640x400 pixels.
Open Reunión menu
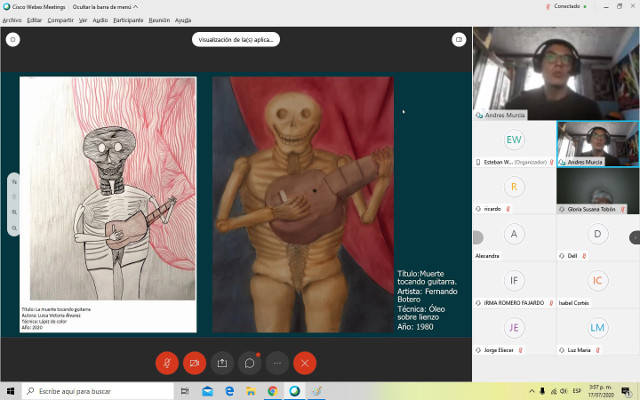159,20
